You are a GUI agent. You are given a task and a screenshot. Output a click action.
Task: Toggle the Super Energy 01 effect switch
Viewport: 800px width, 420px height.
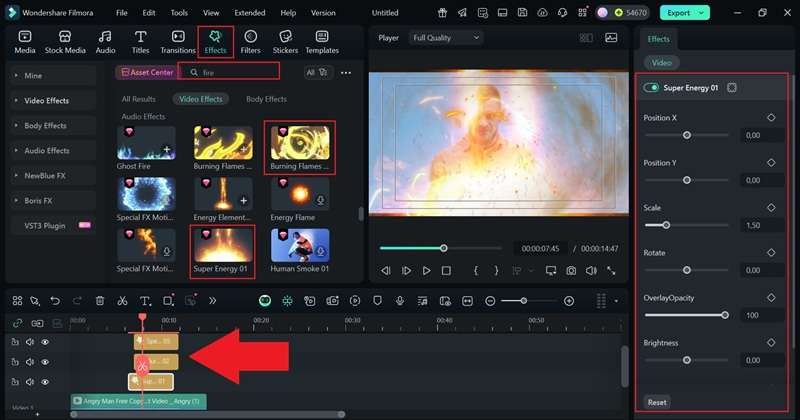651,88
